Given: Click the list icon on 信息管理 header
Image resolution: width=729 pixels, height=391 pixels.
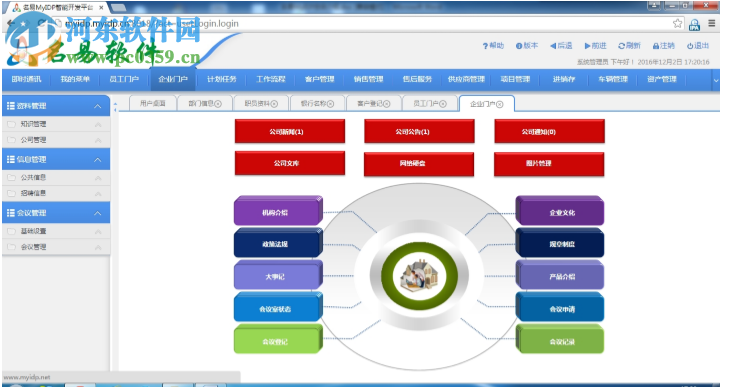Looking at the screenshot, I should tap(11, 159).
